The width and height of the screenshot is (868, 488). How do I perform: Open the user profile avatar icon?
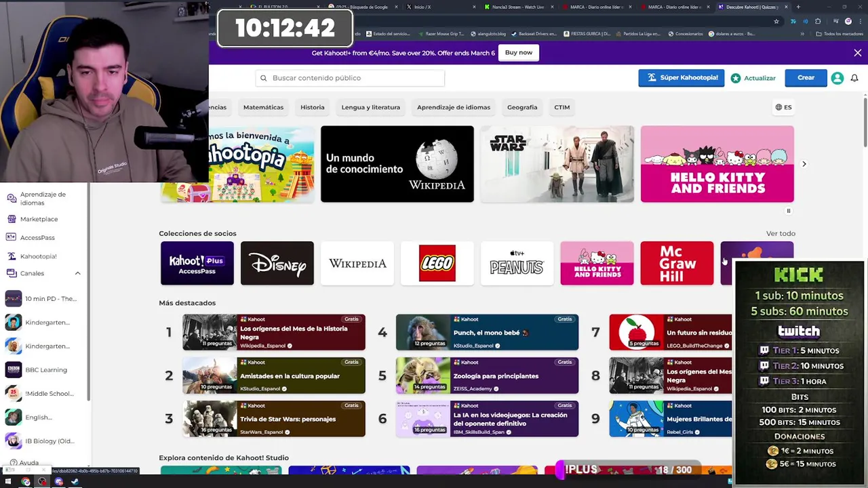coord(837,78)
